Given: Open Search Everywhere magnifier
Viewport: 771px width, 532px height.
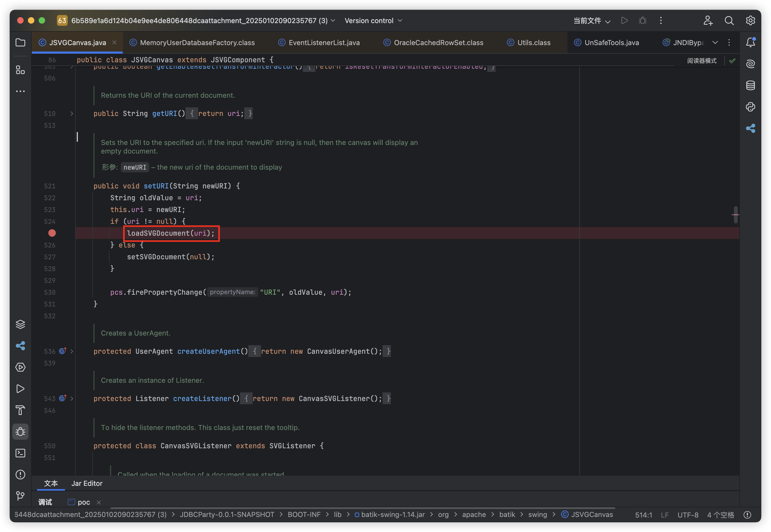Looking at the screenshot, I should click(x=729, y=21).
